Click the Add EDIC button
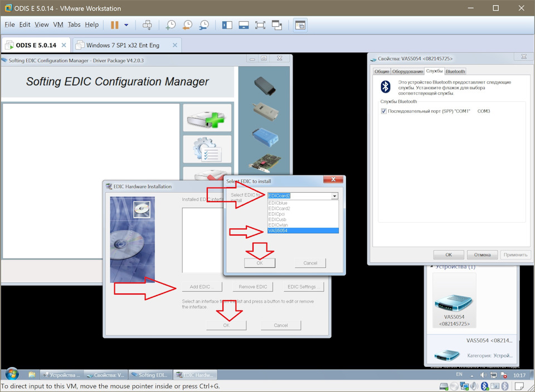 [x=202, y=287]
